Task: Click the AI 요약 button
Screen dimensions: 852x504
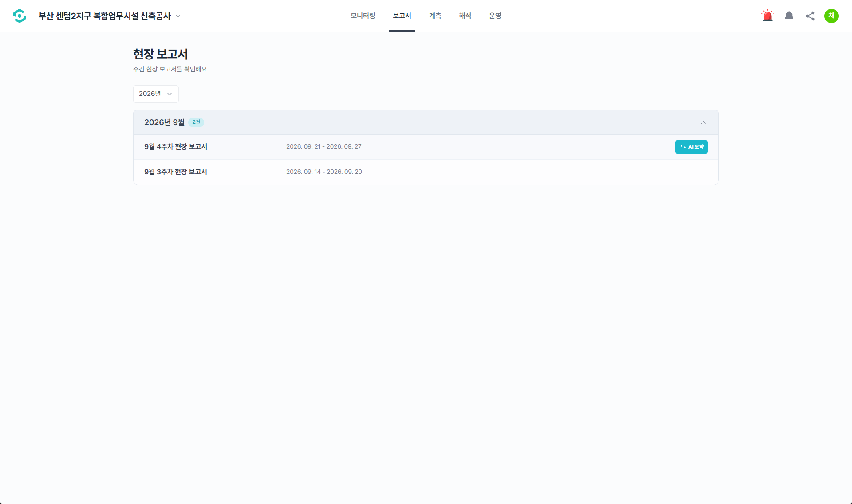Action: point(691,147)
